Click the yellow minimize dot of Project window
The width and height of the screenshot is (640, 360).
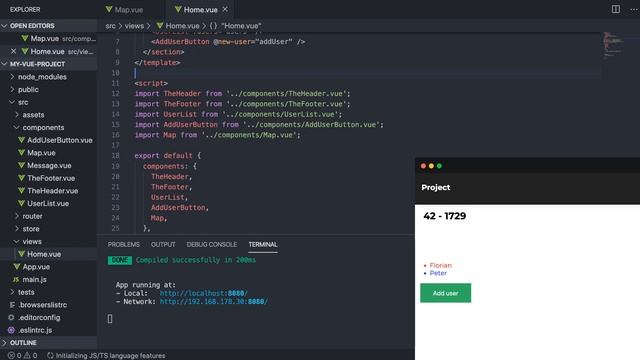pyautogui.click(x=431, y=166)
